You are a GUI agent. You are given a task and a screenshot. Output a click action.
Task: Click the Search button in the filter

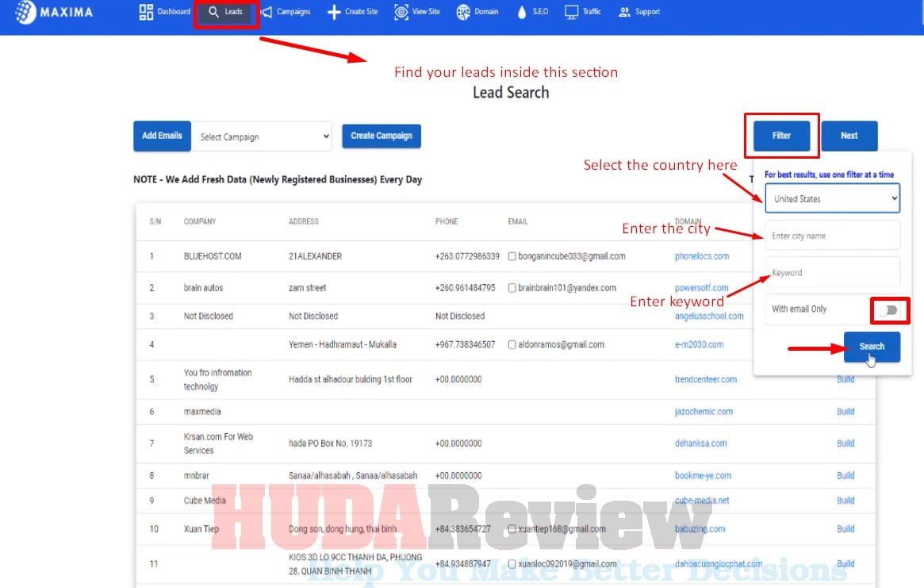click(x=872, y=347)
